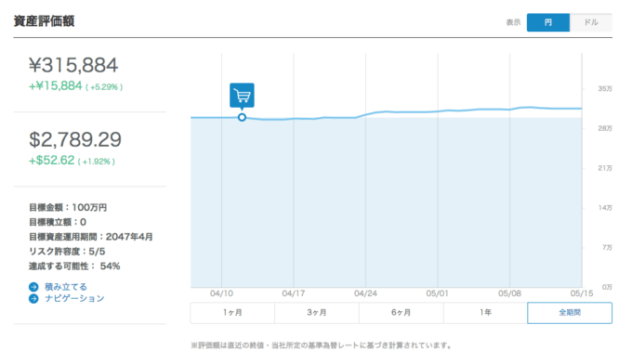Switch display currency to 円

coord(548,22)
